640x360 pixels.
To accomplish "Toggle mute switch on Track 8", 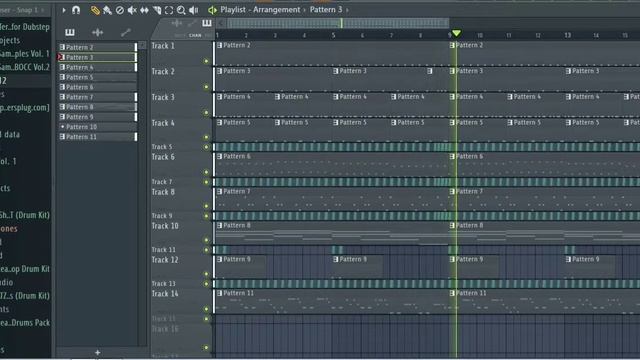I will (x=206, y=206).
